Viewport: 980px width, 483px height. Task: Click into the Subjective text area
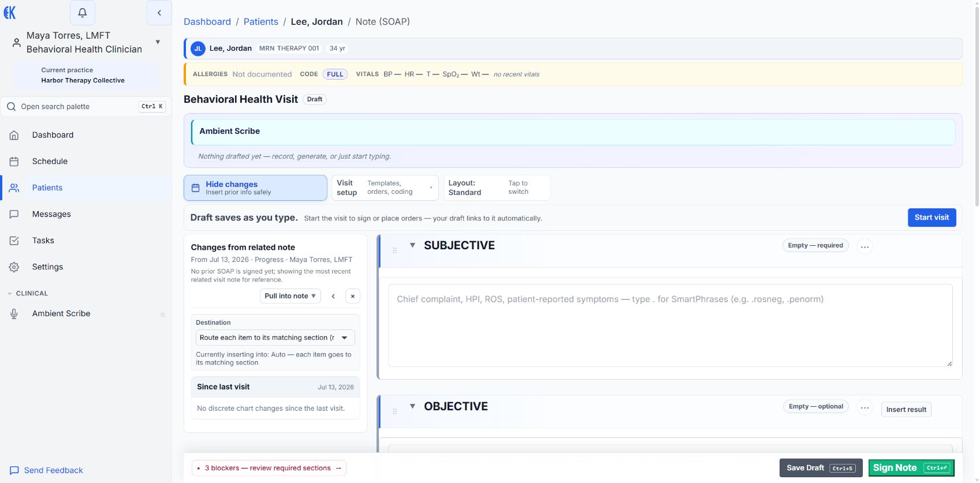point(670,325)
